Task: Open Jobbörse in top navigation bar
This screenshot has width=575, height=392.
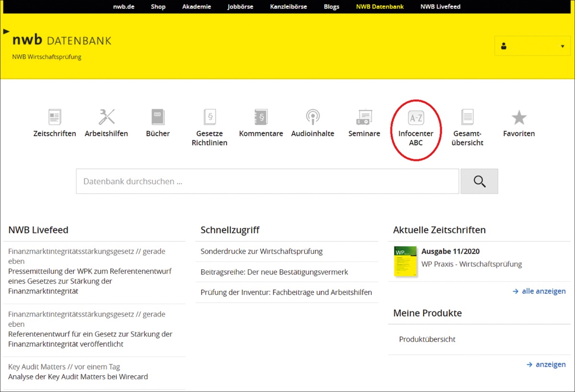Action: coord(241,7)
